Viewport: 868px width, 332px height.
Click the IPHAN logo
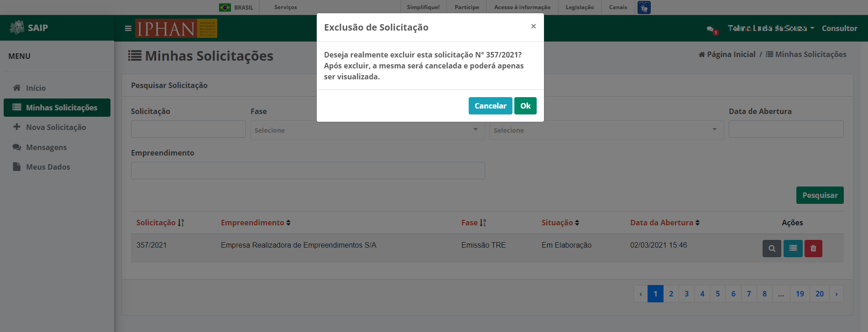[176, 28]
